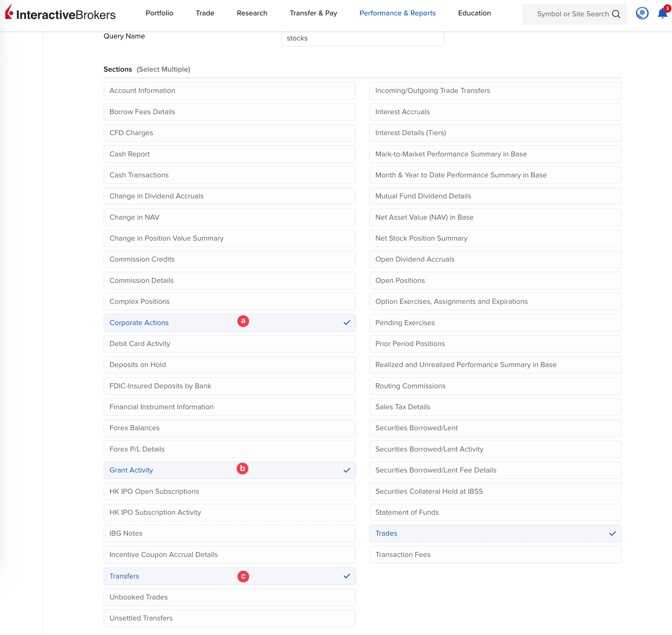Screen dimensions: 672x635
Task: Select the Open Positions section
Action: [495, 280]
